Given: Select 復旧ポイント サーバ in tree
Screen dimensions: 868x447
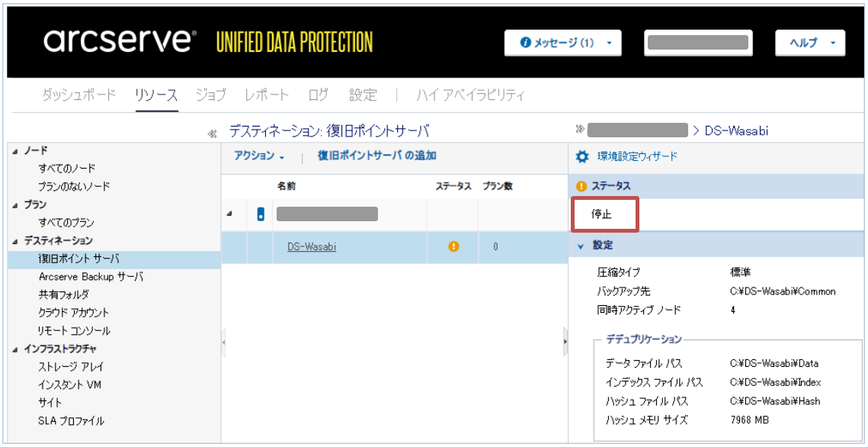Looking at the screenshot, I should [x=78, y=259].
